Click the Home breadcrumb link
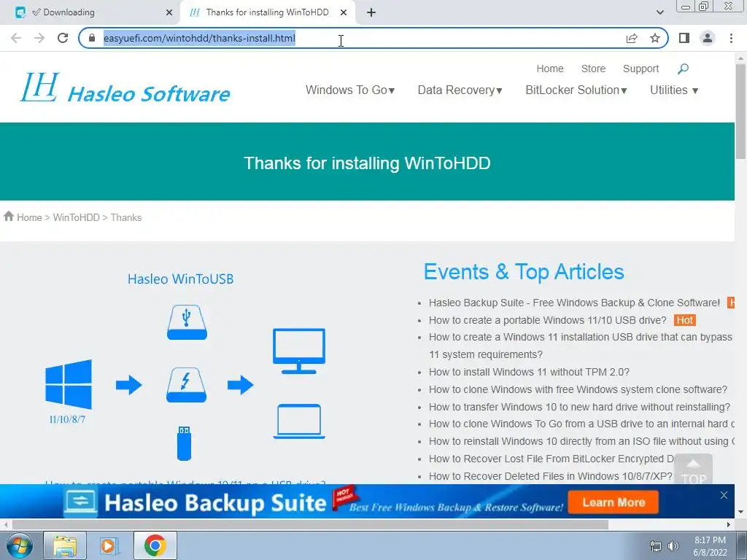 (x=29, y=217)
